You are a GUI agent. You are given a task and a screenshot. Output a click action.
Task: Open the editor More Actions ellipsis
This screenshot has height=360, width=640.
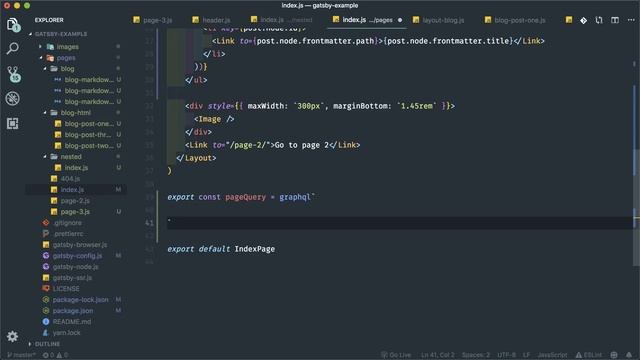coord(631,20)
